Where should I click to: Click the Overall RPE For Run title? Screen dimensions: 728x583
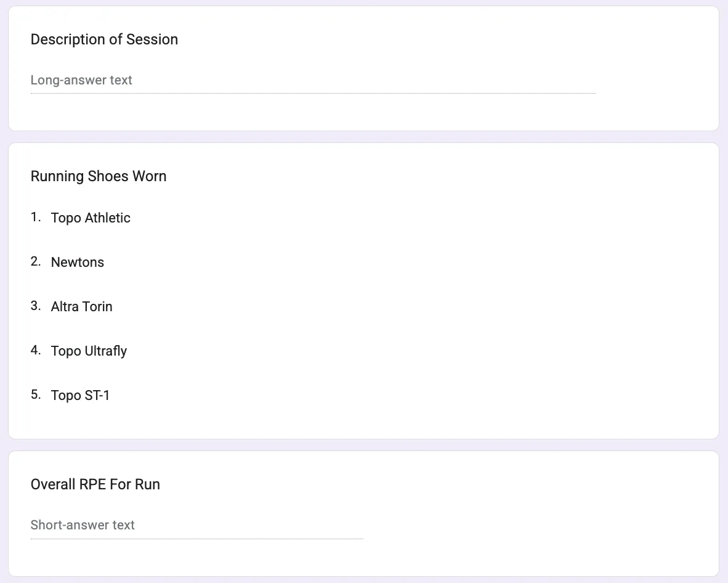tap(95, 484)
